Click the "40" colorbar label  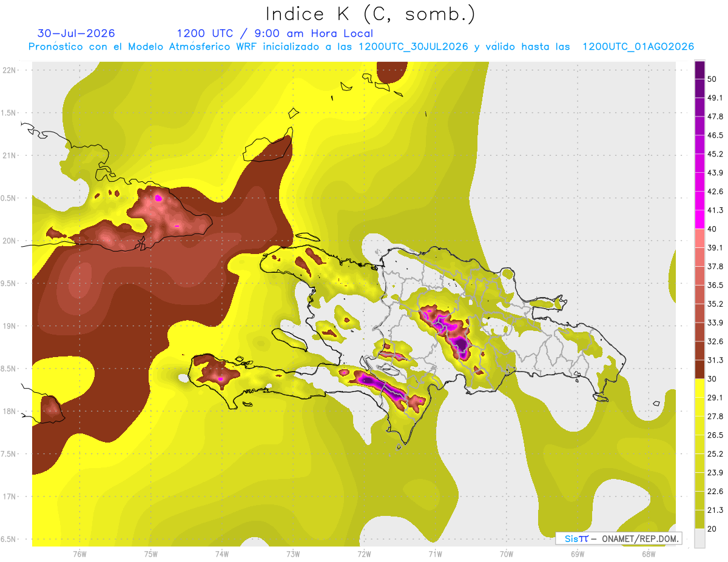point(712,229)
